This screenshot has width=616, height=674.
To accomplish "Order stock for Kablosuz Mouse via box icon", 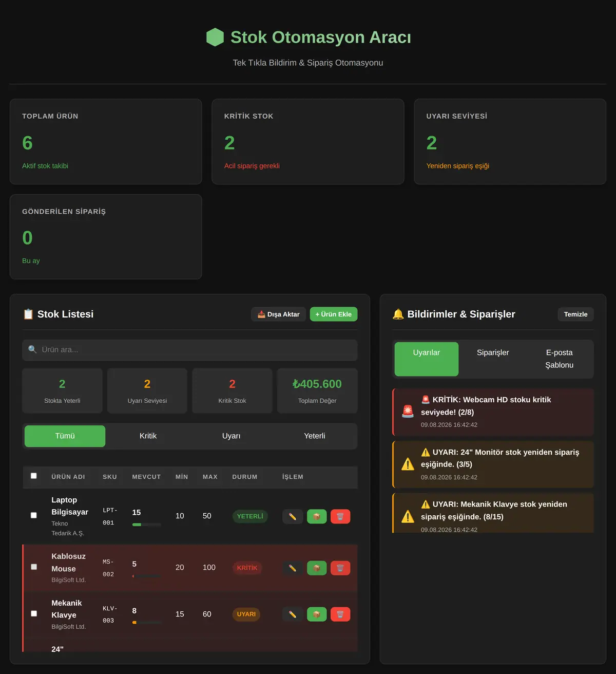I will 317,568.
